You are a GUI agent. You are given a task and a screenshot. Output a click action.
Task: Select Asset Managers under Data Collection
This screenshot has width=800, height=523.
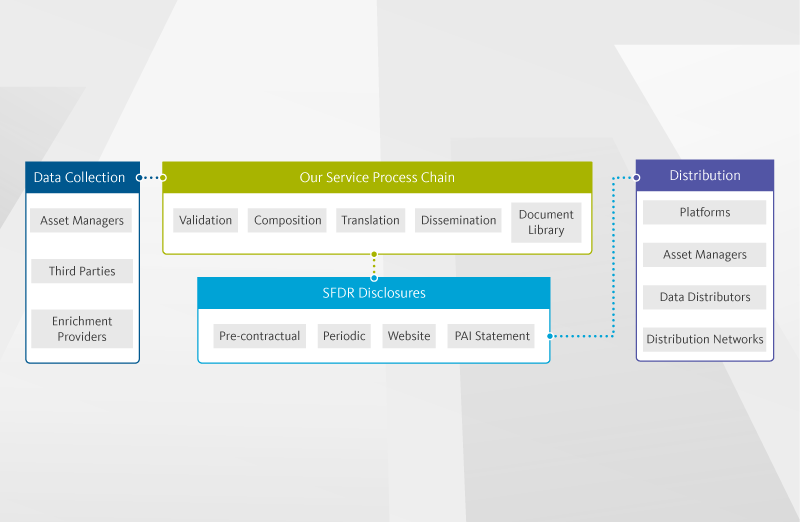pos(82,220)
